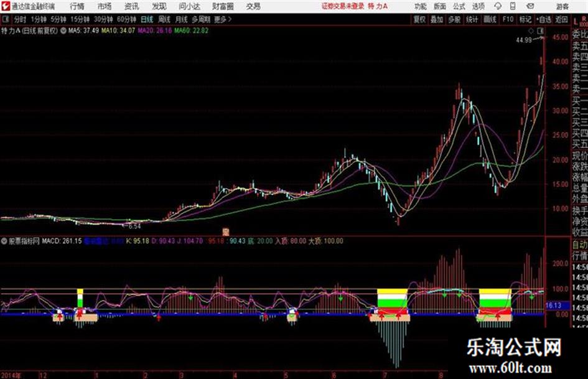The image size is (588, 379).
Task: Switch to the 分时 period tab
Action: (x=21, y=19)
